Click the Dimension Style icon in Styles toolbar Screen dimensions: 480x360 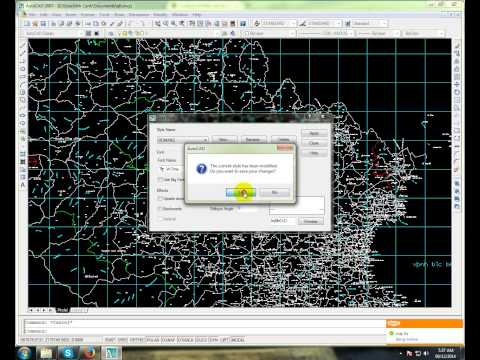pyautogui.click(x=302, y=24)
